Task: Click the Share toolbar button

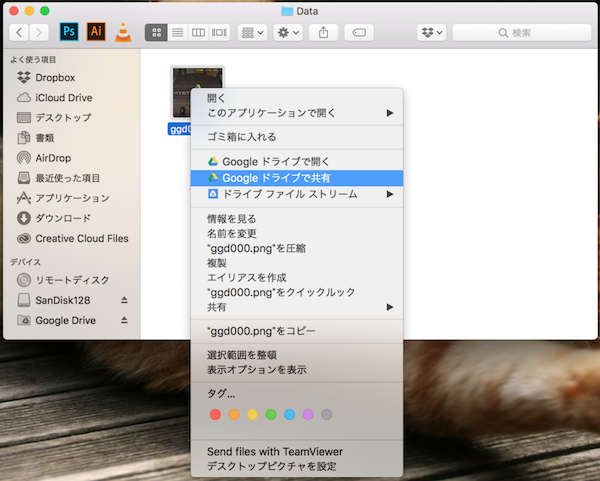Action: click(323, 33)
